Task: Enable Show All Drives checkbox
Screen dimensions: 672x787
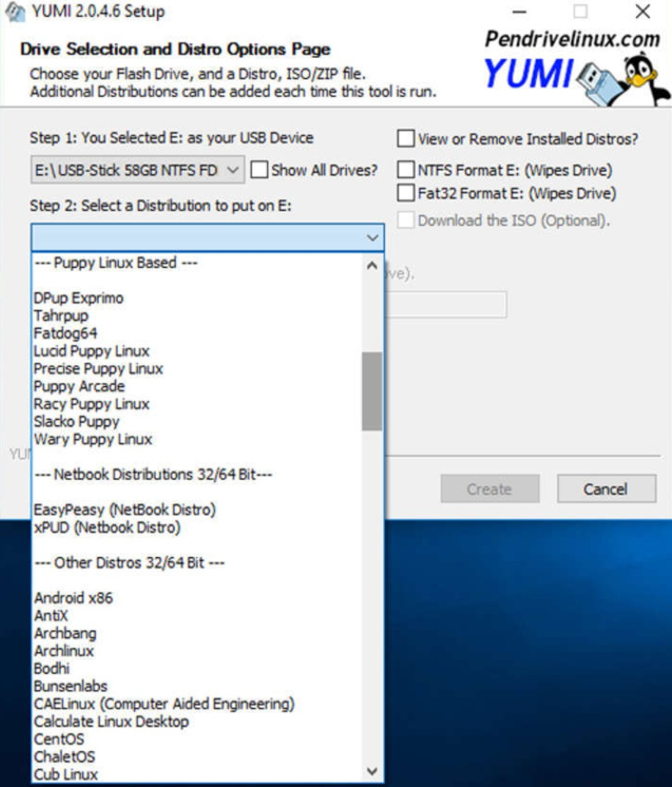Action: click(x=259, y=170)
